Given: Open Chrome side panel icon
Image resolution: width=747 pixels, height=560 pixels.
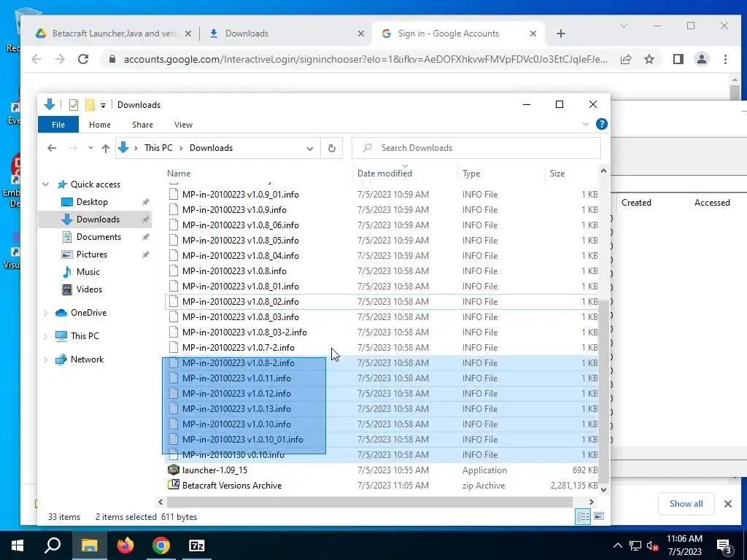Looking at the screenshot, I should [x=678, y=59].
